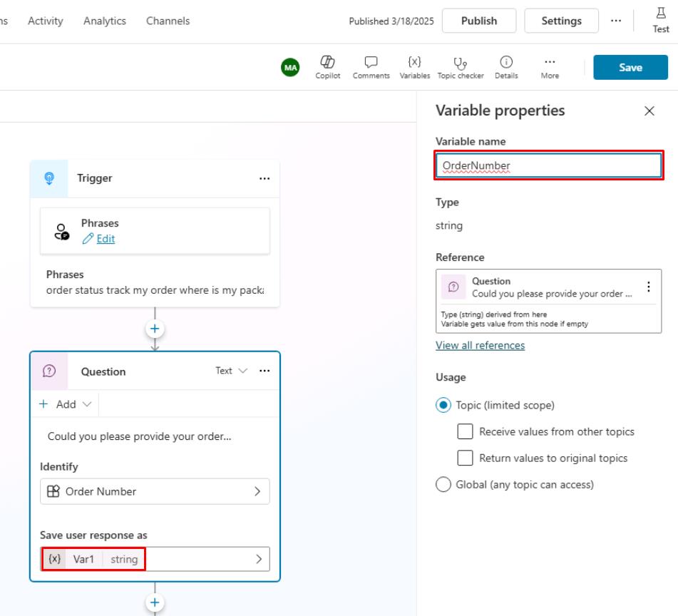Click the Variable name input field
The image size is (678, 616).
[x=549, y=166]
